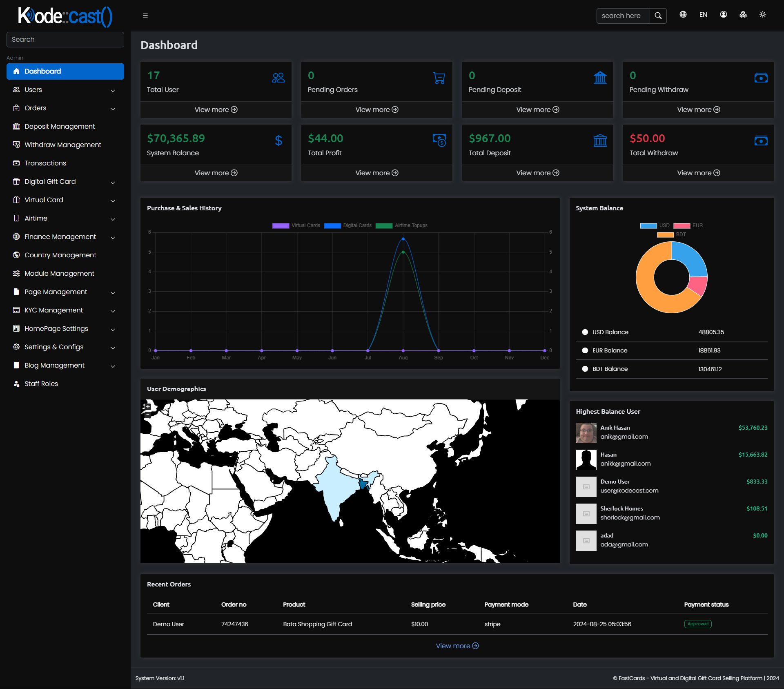This screenshot has width=784, height=689.
Task: Click the BDT orange legend swatch
Action: click(665, 234)
